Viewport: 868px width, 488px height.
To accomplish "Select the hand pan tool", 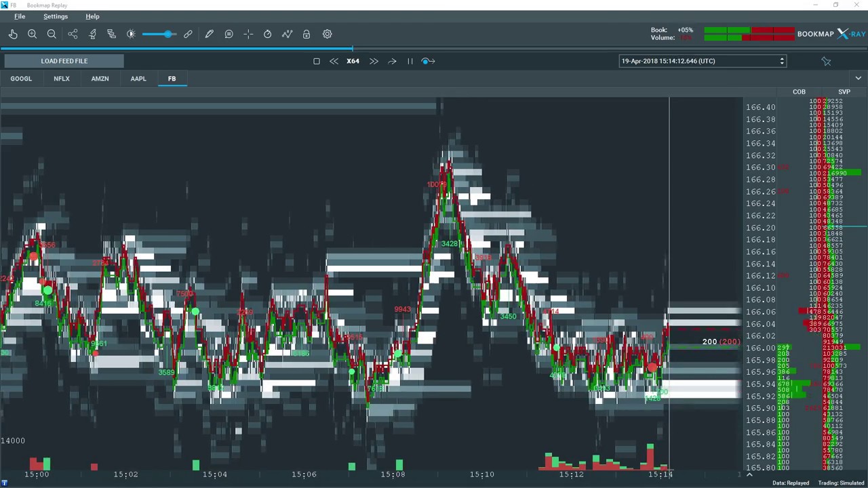I will [x=13, y=34].
